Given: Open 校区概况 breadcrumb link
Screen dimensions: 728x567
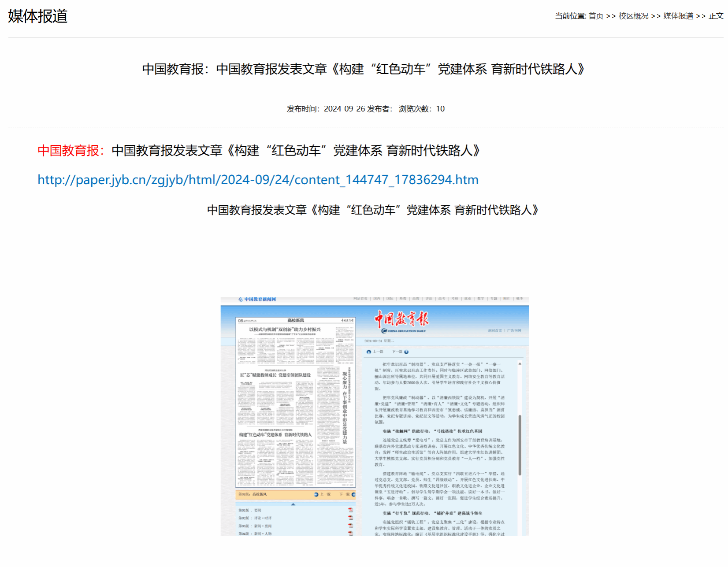Looking at the screenshot, I should point(633,16).
